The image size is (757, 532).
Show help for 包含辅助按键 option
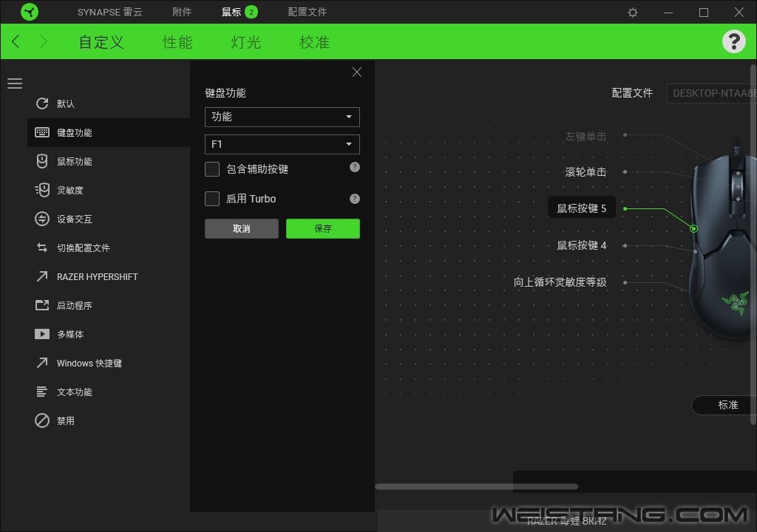(x=354, y=167)
